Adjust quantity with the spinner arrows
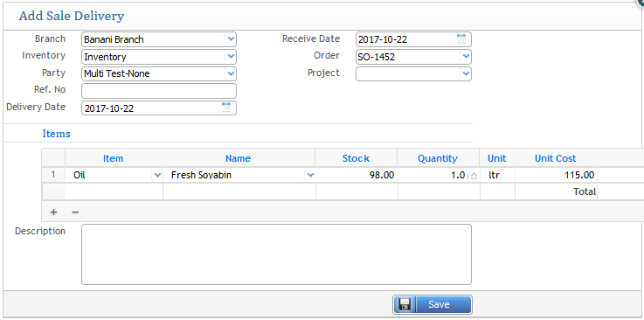644x320 pixels. [x=474, y=176]
